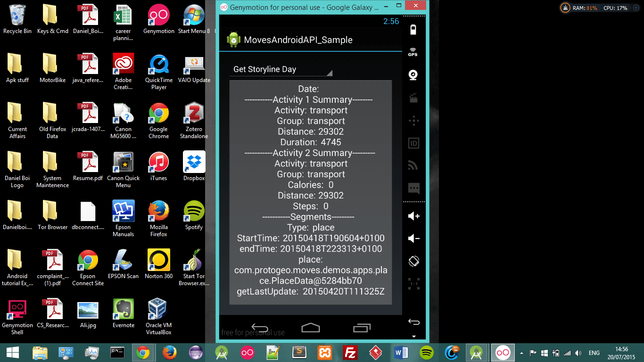644x362 pixels.
Task: Click RAM and CPU monitor widget
Action: [600, 8]
